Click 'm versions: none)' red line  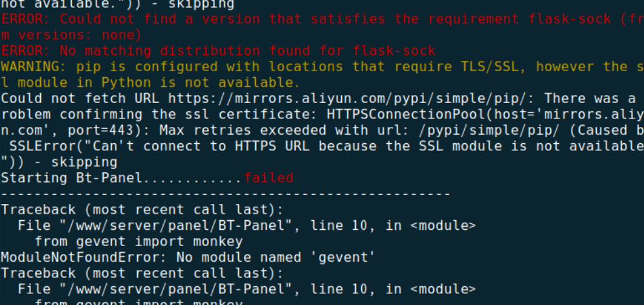[71, 35]
